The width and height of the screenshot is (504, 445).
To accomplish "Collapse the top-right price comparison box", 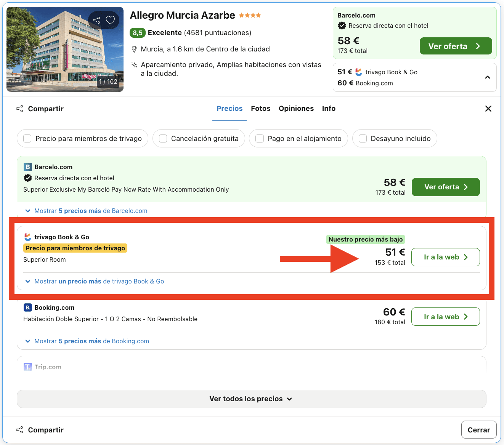I will (487, 77).
